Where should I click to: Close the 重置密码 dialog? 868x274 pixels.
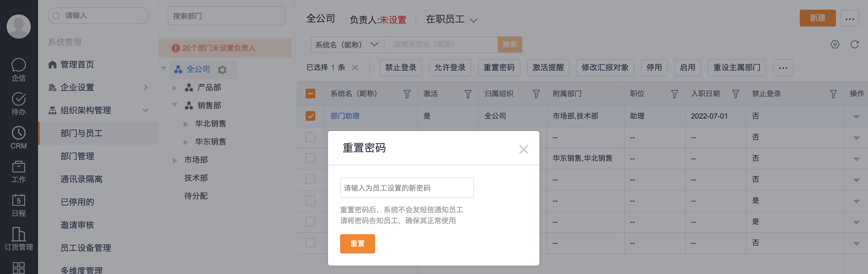tap(523, 149)
